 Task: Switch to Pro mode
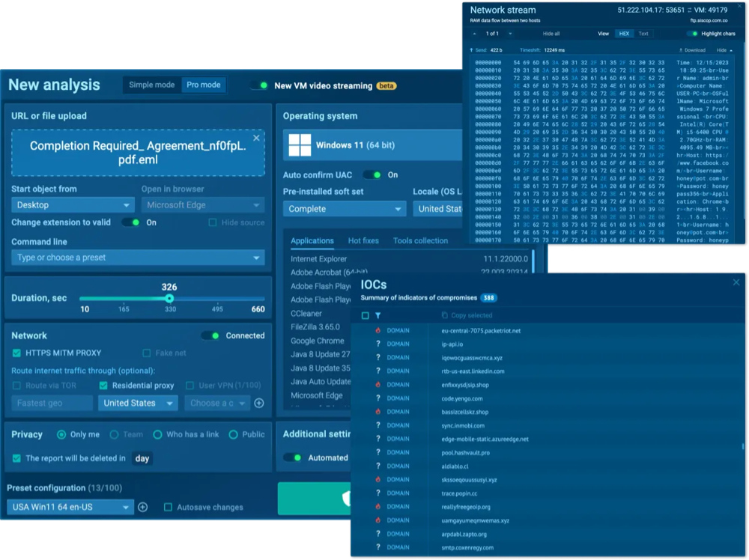(204, 85)
